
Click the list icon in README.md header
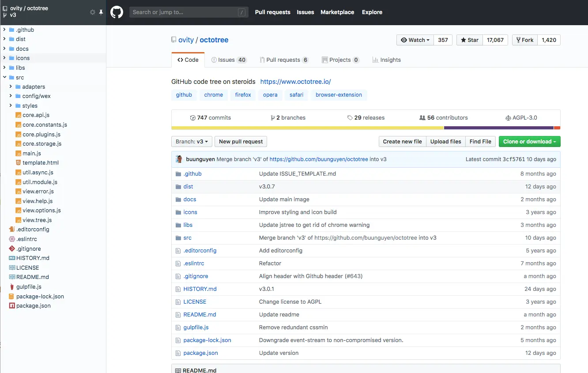pos(178,370)
